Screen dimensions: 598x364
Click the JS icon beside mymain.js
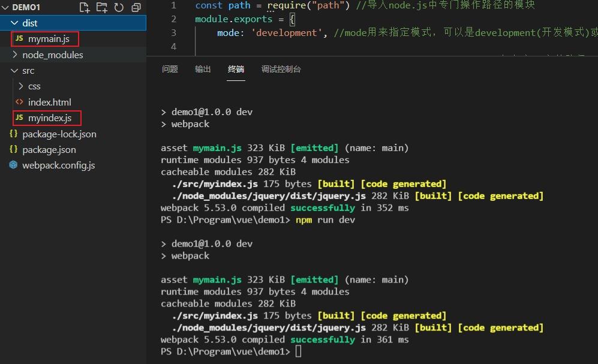coord(19,38)
